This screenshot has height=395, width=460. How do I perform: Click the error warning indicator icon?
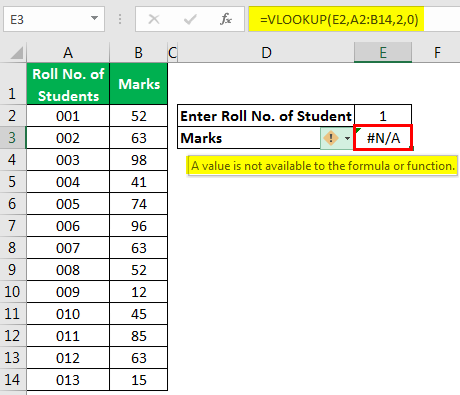331,138
